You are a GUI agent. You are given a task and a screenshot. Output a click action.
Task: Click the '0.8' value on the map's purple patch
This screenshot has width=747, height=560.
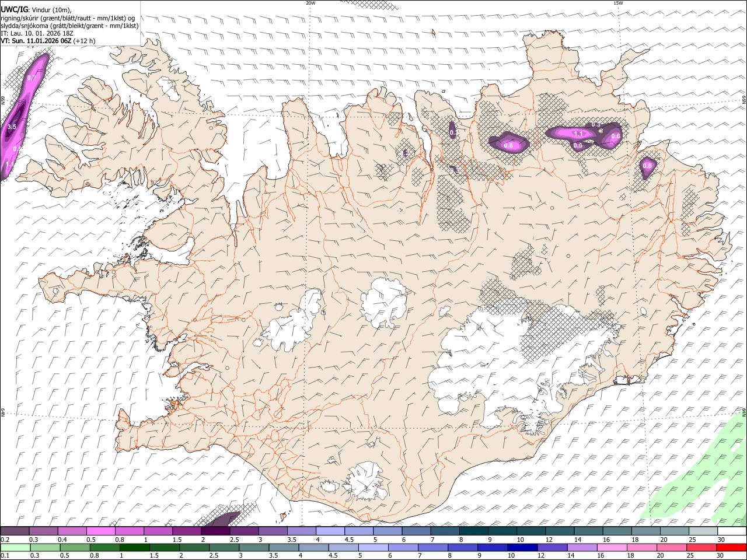pyautogui.click(x=508, y=145)
